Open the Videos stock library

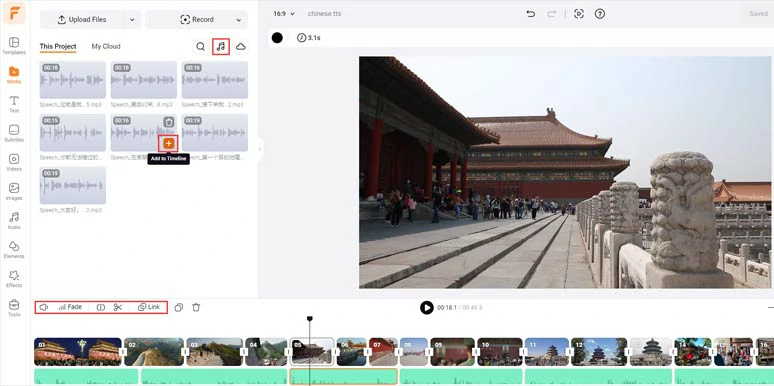pos(14,162)
